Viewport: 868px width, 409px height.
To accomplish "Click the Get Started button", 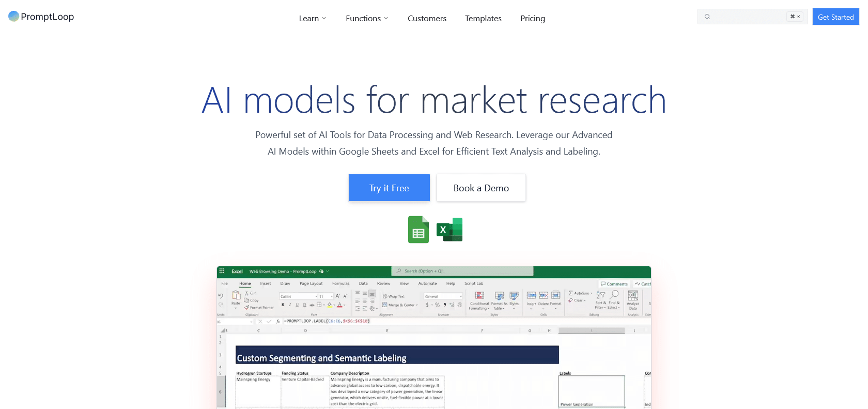I will [835, 17].
